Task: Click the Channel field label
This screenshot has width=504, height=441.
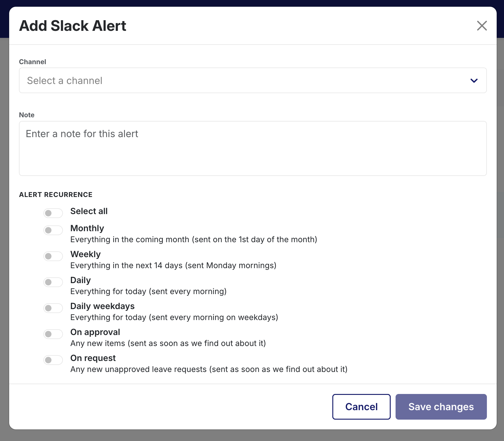Action: pos(32,62)
